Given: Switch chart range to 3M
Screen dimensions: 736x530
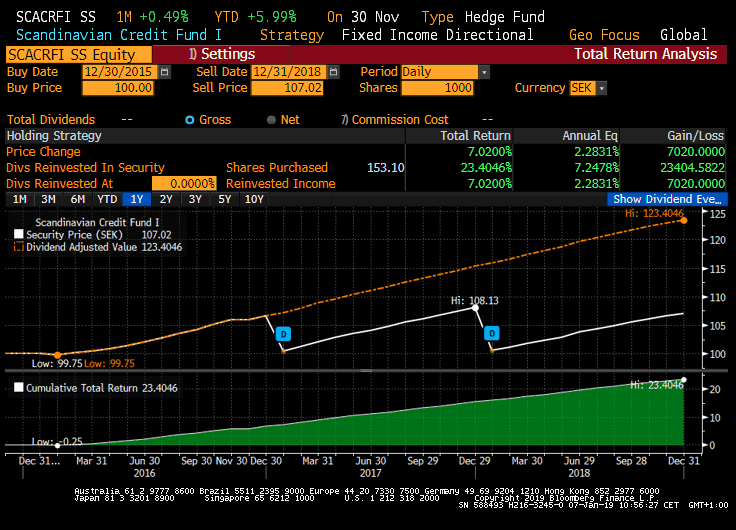Looking at the screenshot, I should pos(48,199).
